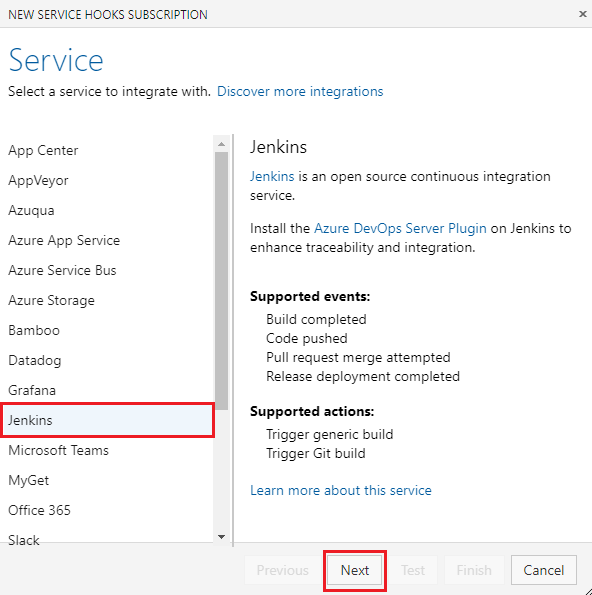Viewport: 592px width, 595px height.
Task: Click the Next button
Action: 355,570
